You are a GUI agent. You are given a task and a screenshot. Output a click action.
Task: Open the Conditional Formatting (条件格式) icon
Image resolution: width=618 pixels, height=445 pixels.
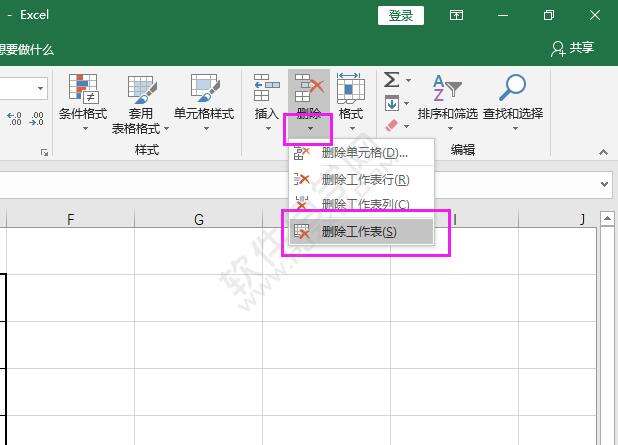coord(83,88)
